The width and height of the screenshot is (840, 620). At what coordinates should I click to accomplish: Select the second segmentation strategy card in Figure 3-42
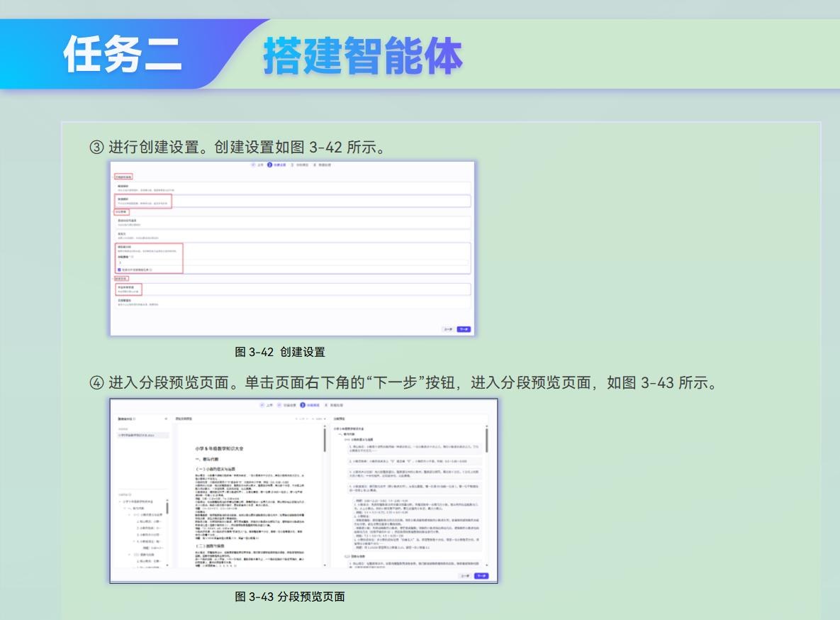click(293, 236)
